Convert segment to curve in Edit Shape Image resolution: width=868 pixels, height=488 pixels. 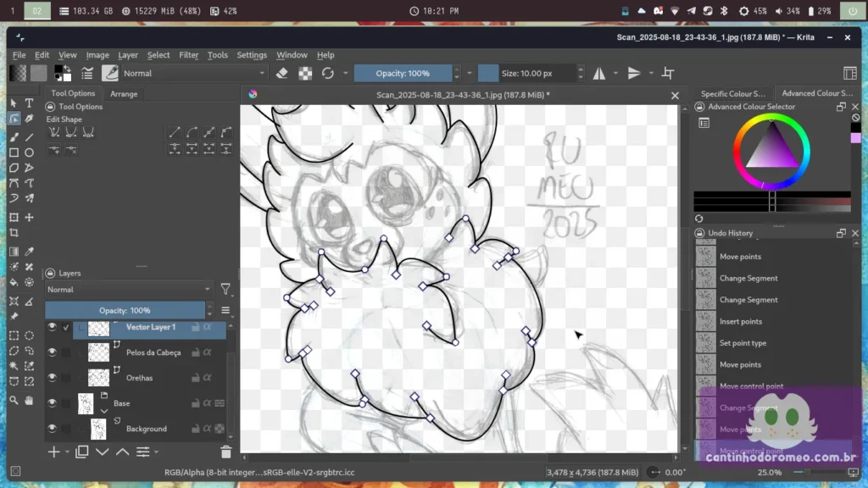[192, 132]
